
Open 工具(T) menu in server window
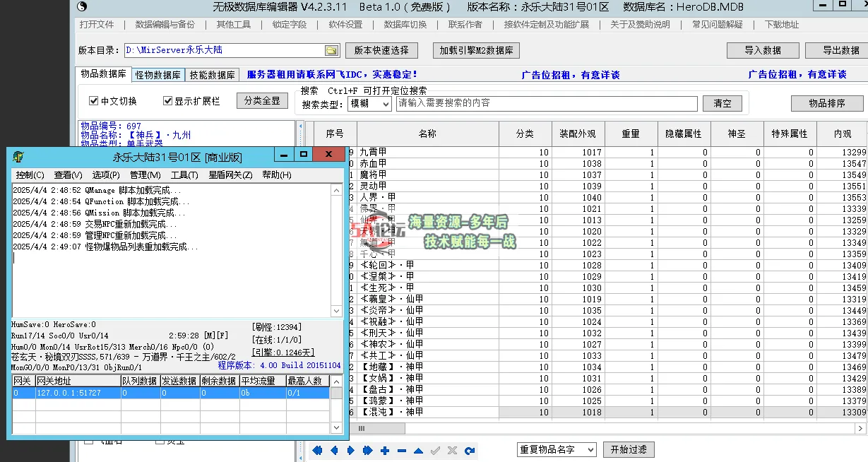click(x=184, y=175)
